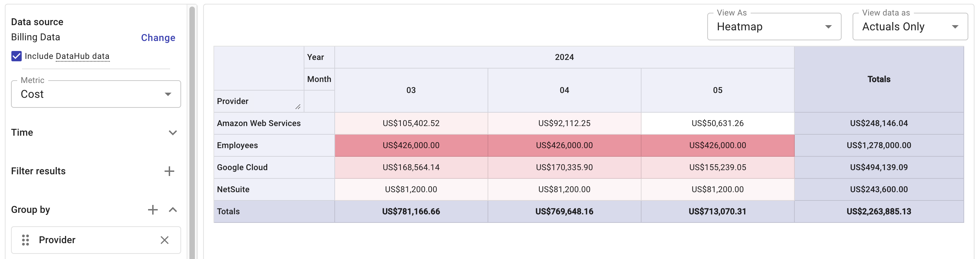
Task: Collapse the Group by section
Action: coord(173,209)
